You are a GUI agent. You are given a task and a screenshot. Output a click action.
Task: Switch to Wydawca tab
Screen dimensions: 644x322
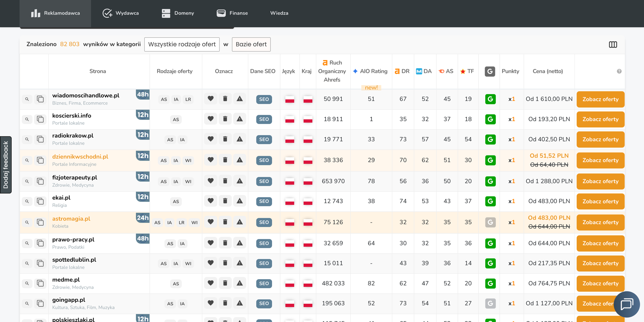pyautogui.click(x=121, y=13)
